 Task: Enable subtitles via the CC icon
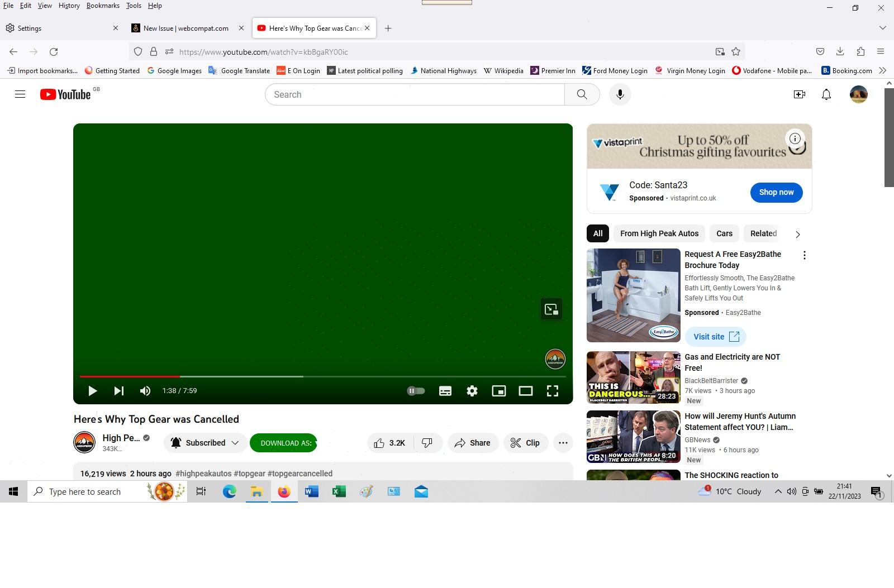point(445,391)
